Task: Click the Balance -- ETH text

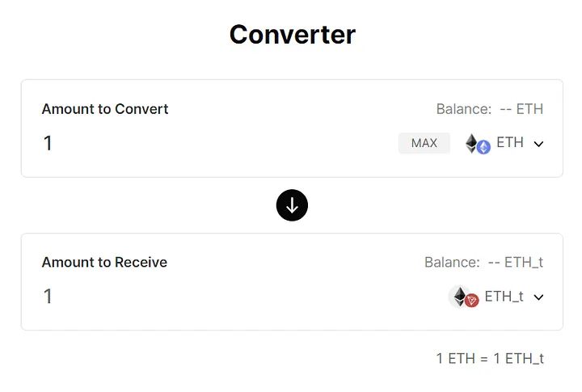Action: (490, 109)
